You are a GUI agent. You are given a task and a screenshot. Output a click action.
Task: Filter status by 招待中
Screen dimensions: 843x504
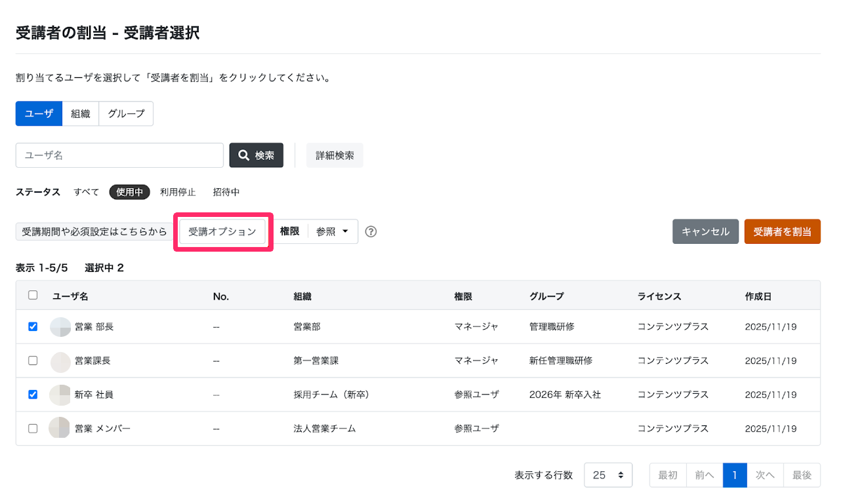(226, 192)
